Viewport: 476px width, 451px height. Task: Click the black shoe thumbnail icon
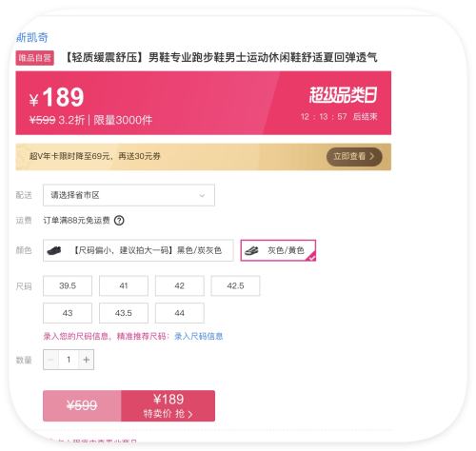(54, 250)
